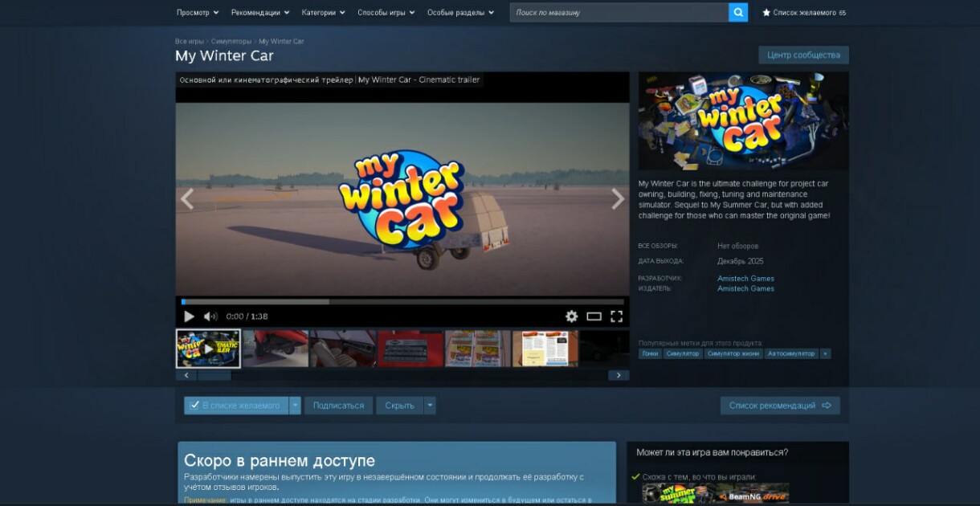This screenshot has height=506, width=980.
Task: Click 'My Winter Car' breadcrumb link
Action: [x=281, y=41]
